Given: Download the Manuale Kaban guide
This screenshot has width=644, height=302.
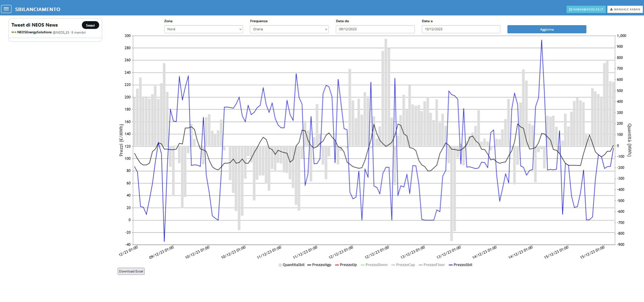Looking at the screenshot, I should click(x=625, y=9).
